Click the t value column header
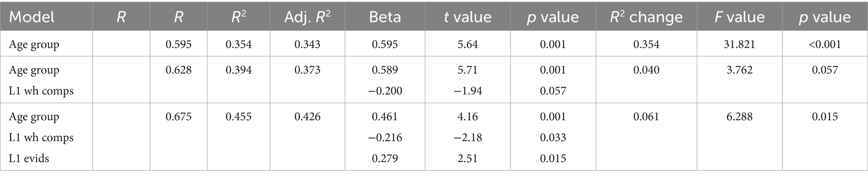 click(468, 17)
